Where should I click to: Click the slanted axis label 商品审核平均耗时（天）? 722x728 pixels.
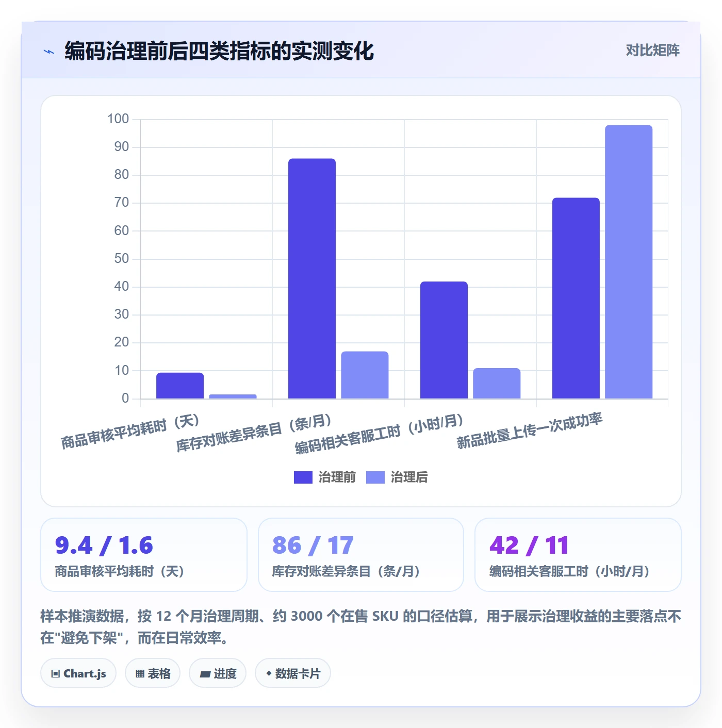pos(131,432)
